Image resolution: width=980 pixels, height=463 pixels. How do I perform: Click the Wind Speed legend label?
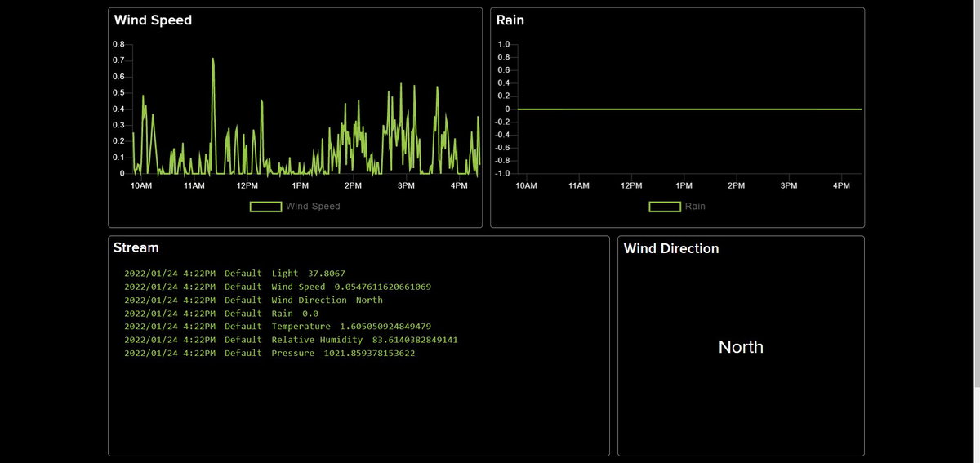pyautogui.click(x=313, y=207)
